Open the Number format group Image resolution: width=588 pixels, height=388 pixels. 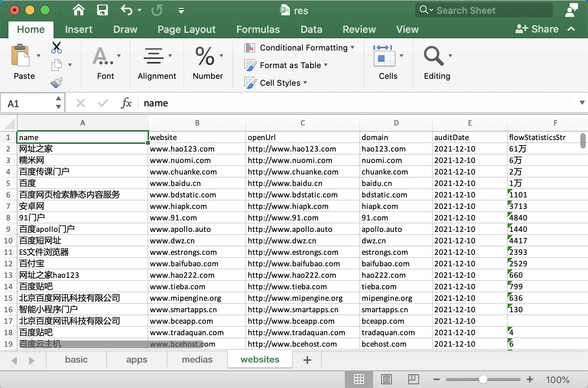tap(208, 63)
